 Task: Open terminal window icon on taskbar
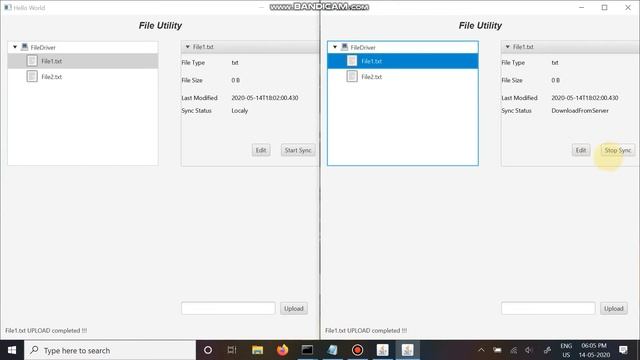point(307,350)
